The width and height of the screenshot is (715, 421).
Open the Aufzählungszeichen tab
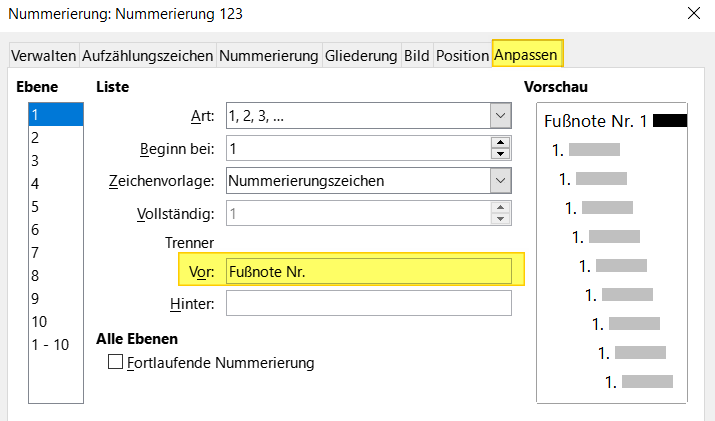coord(147,56)
